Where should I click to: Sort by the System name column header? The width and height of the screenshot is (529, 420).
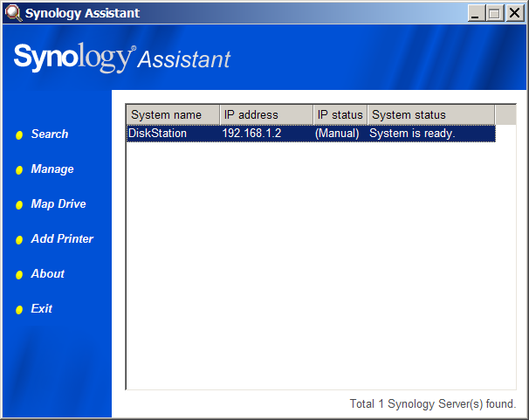(x=173, y=114)
